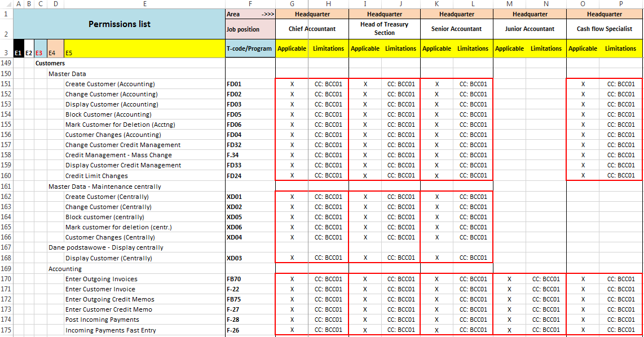Viewport: 644px width, 337px height.
Task: Click Chief Accountant X mark for Create Customer (Accounting)
Action: pos(292,84)
